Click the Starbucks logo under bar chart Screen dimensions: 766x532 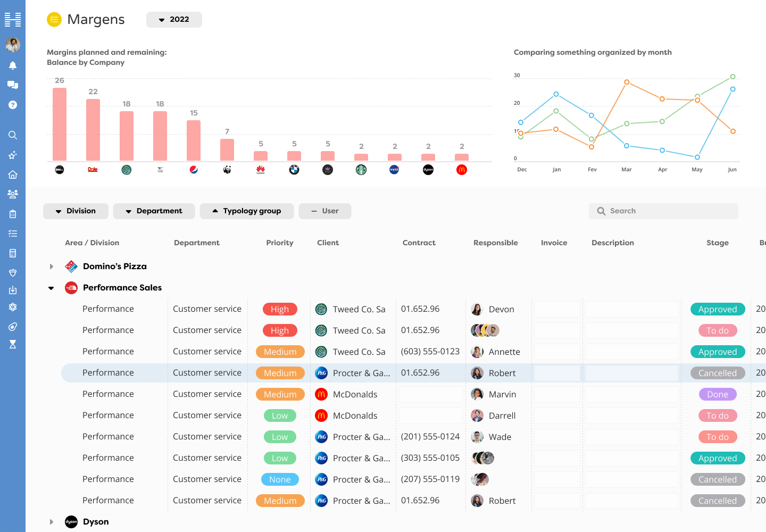coord(361,170)
